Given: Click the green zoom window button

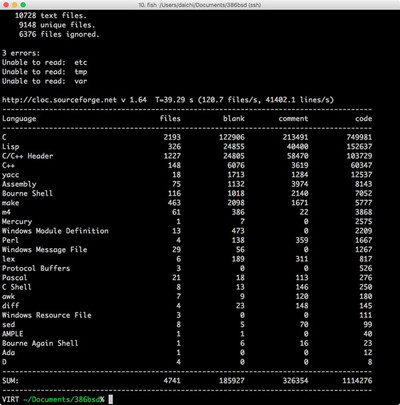Looking at the screenshot, I should tap(23, 5).
